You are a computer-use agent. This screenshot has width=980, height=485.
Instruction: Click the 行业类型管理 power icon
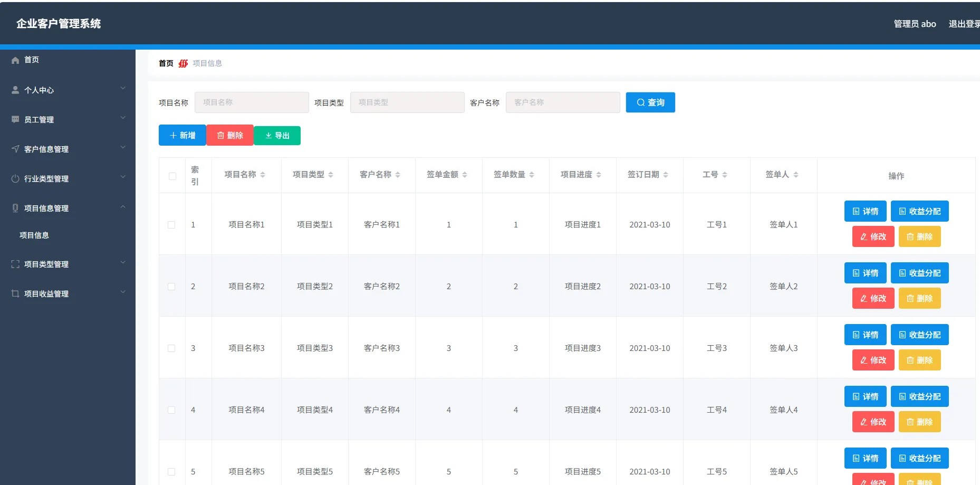(15, 178)
